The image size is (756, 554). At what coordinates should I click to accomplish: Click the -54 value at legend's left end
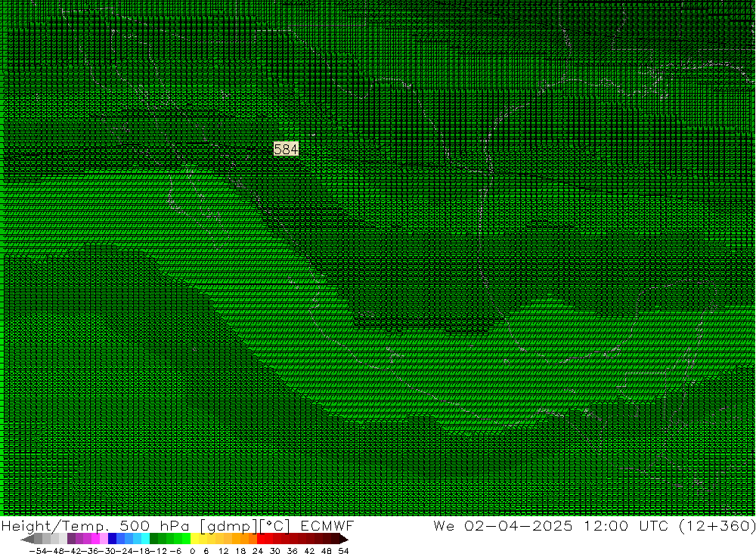39,551
